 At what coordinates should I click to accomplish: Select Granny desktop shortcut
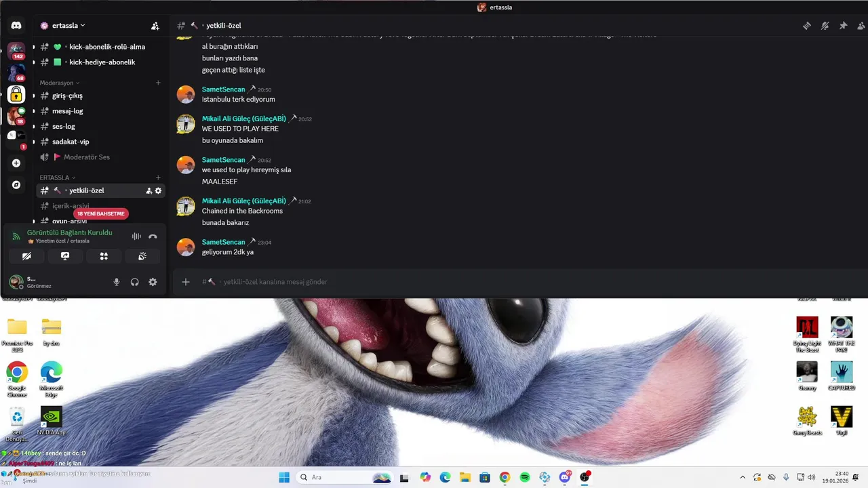click(807, 376)
